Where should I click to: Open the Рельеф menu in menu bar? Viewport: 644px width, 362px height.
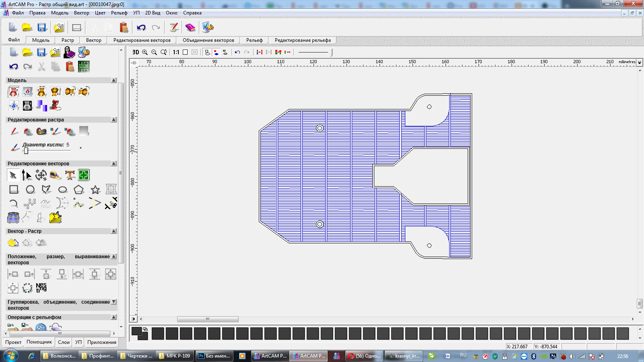[x=119, y=13]
